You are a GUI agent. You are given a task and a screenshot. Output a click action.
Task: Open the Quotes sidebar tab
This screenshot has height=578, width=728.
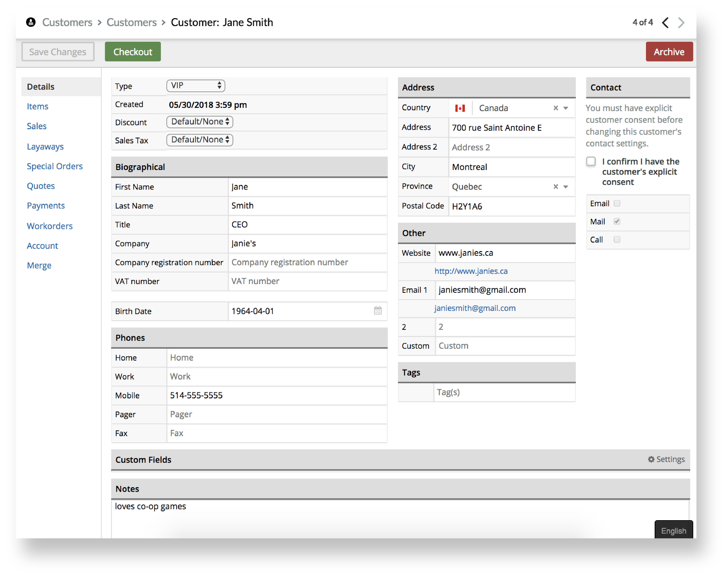[40, 186]
